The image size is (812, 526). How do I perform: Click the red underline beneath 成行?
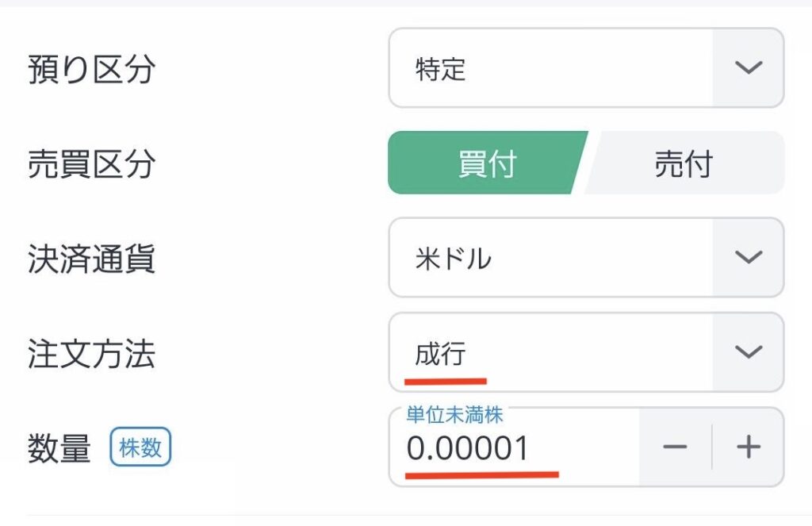[x=445, y=381]
